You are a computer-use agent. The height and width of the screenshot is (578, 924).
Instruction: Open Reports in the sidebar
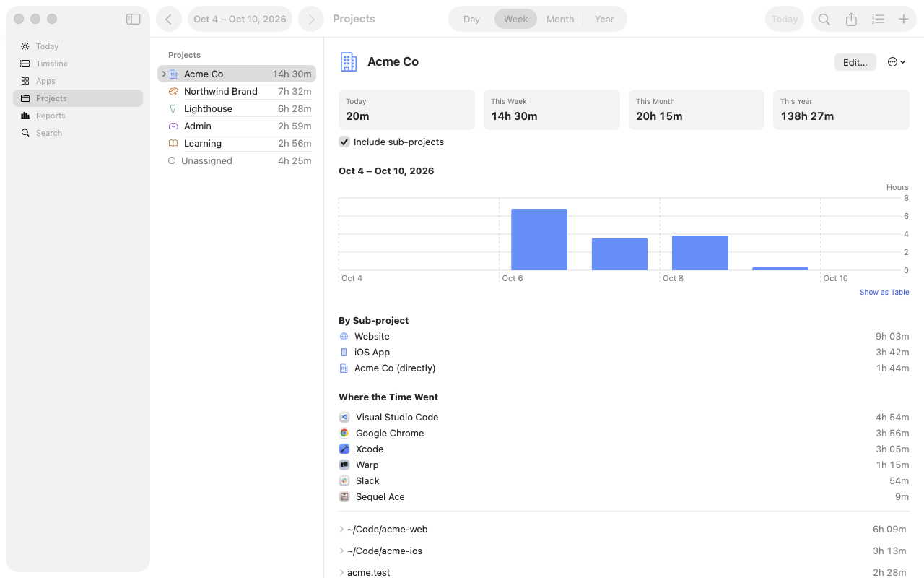pos(78,116)
